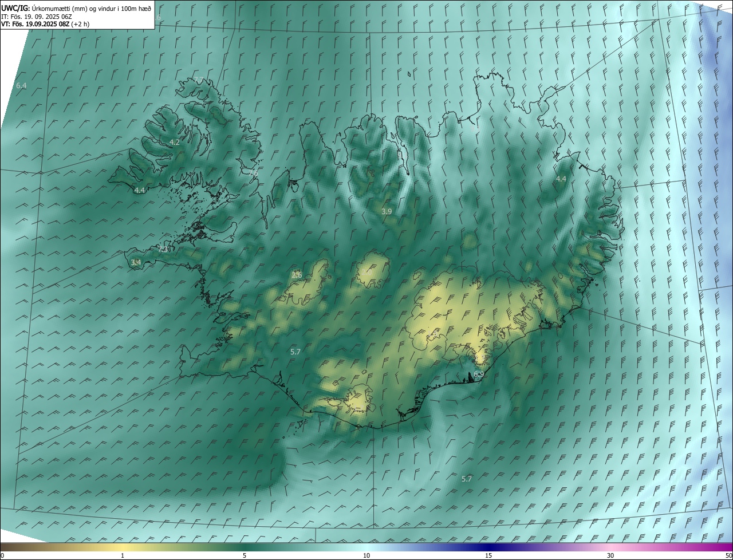Click the map title 'Úrkomumætti (mm) og vindur í 100m hæð'
This screenshot has width=733, height=560.
pos(92,9)
